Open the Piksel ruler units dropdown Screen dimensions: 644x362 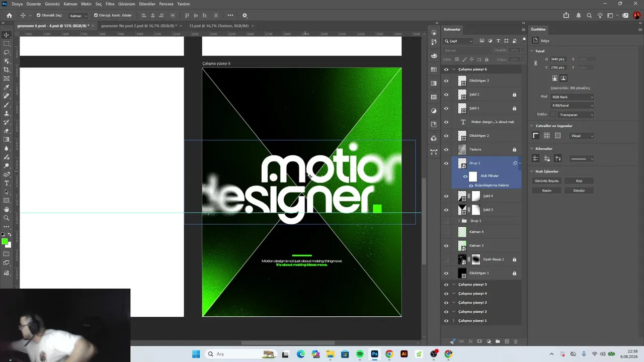[x=582, y=136]
